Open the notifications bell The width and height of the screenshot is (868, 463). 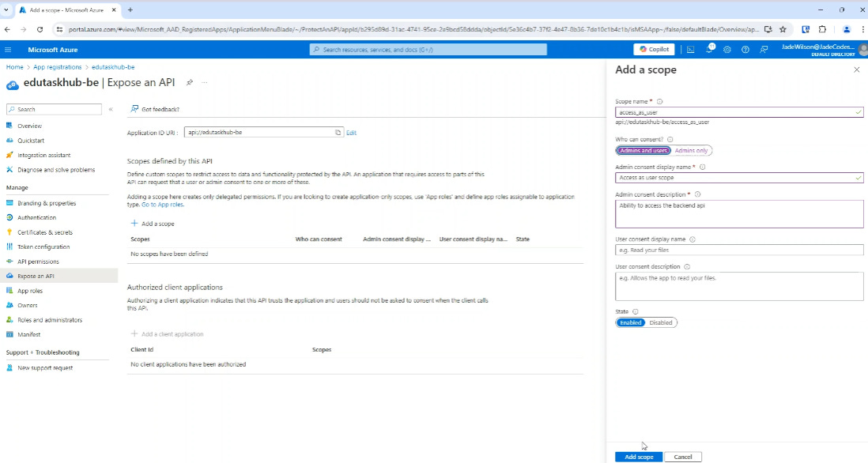pos(709,50)
